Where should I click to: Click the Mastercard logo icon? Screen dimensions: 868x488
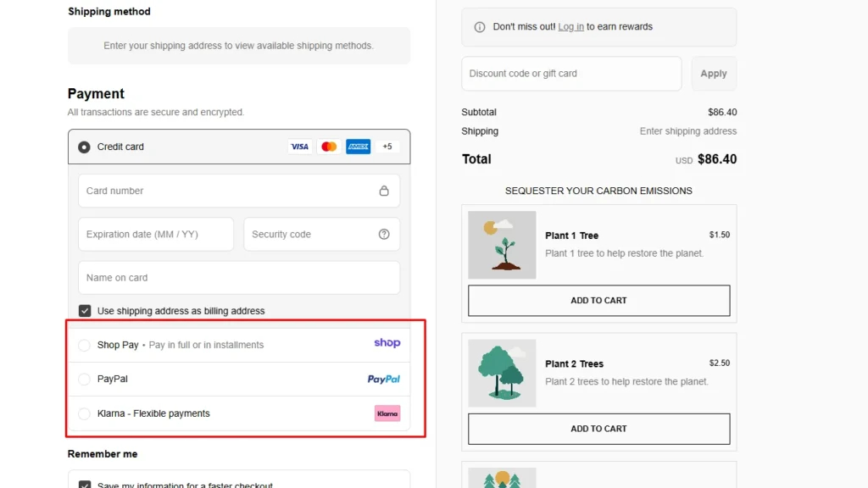329,147
